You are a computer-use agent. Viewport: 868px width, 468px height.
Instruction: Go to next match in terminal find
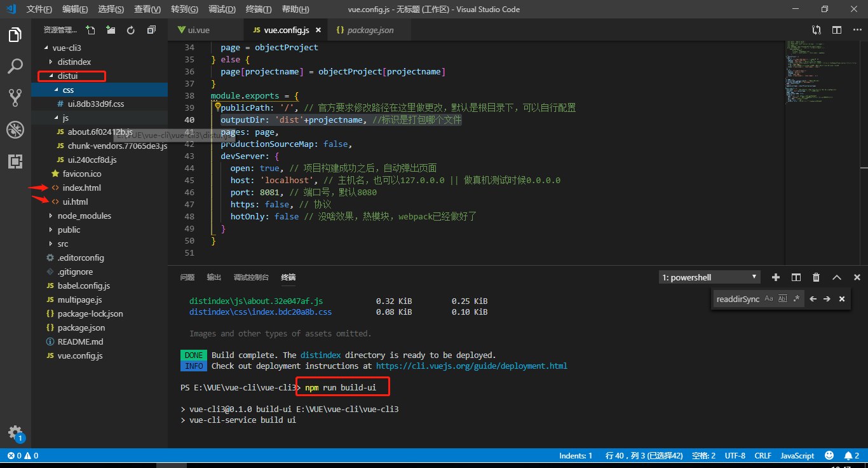(827, 299)
